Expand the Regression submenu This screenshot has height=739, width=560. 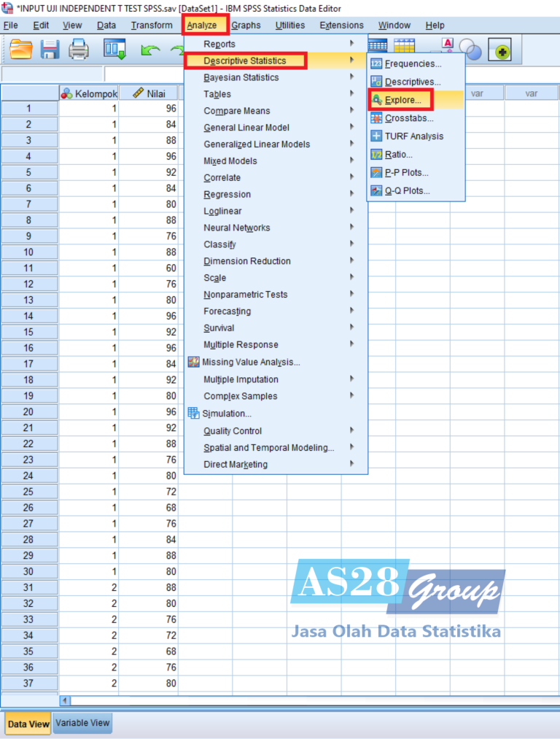227,194
